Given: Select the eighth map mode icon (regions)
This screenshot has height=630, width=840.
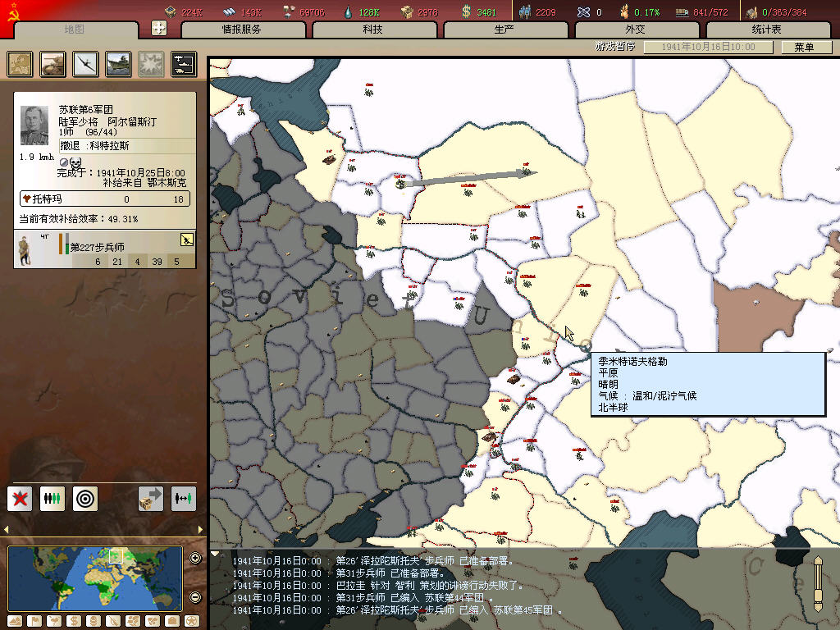Looking at the screenshot, I should coord(153,622).
